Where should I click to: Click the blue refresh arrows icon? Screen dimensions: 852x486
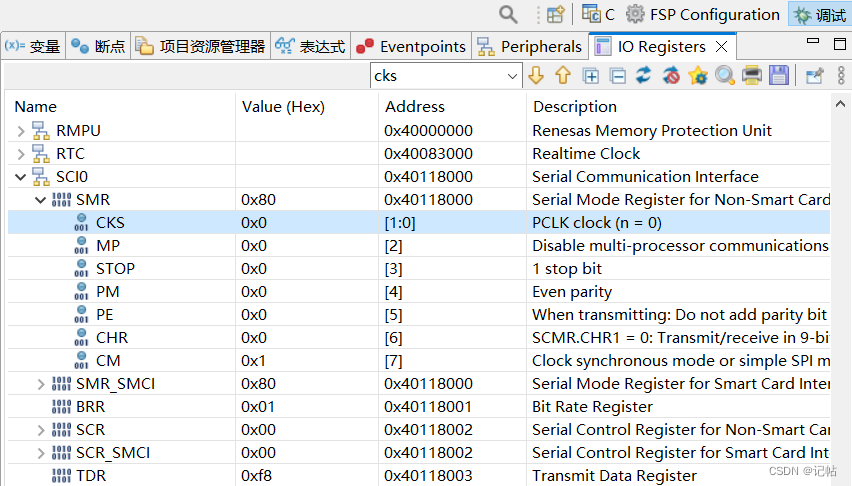(x=644, y=76)
